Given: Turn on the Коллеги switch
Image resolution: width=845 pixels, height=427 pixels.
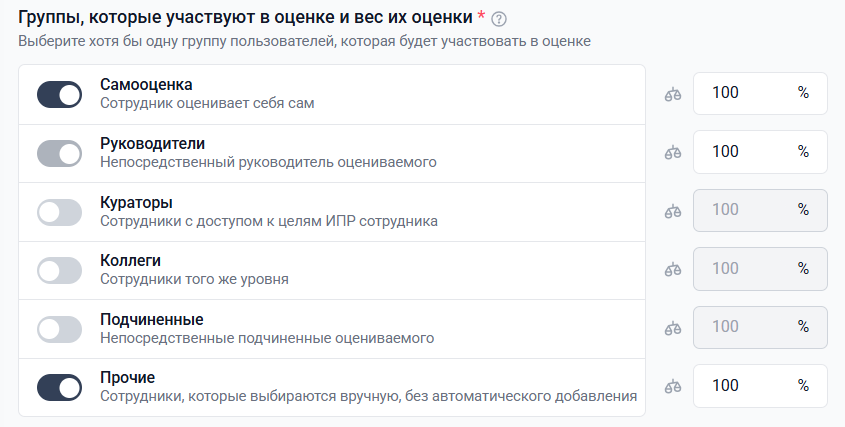Looking at the screenshot, I should pyautogui.click(x=59, y=270).
